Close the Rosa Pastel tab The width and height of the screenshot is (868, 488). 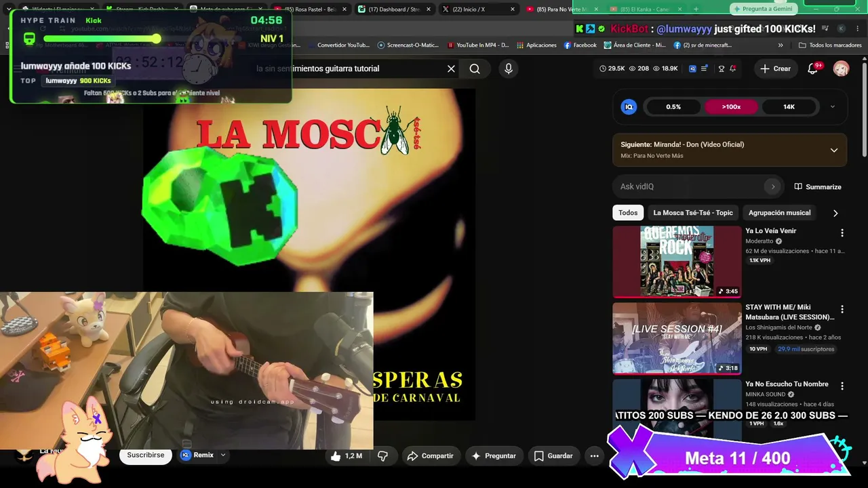[344, 9]
